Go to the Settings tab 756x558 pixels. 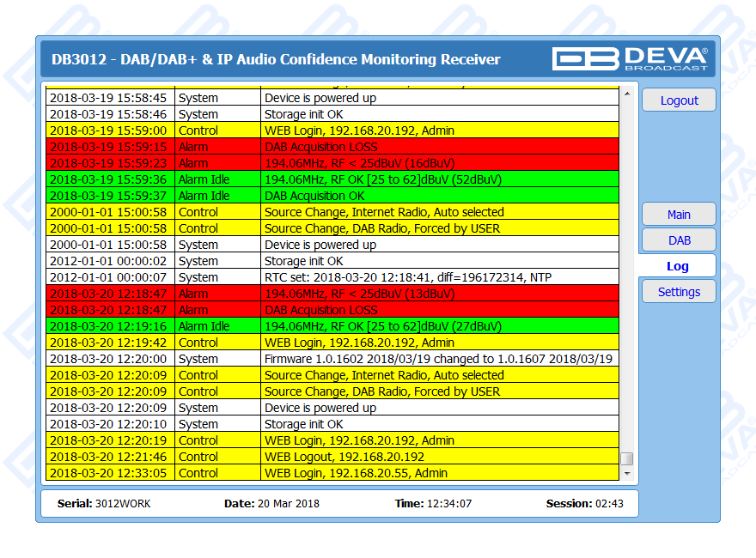pyautogui.click(x=679, y=292)
